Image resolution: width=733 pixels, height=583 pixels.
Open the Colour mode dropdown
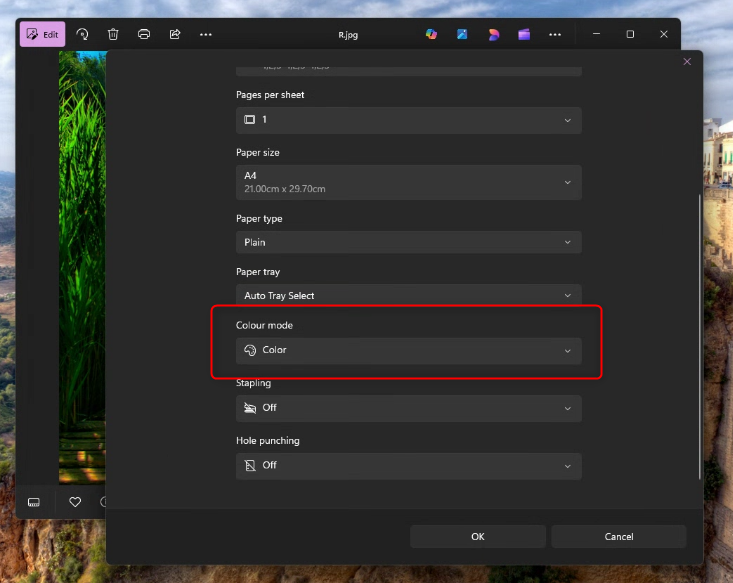409,351
